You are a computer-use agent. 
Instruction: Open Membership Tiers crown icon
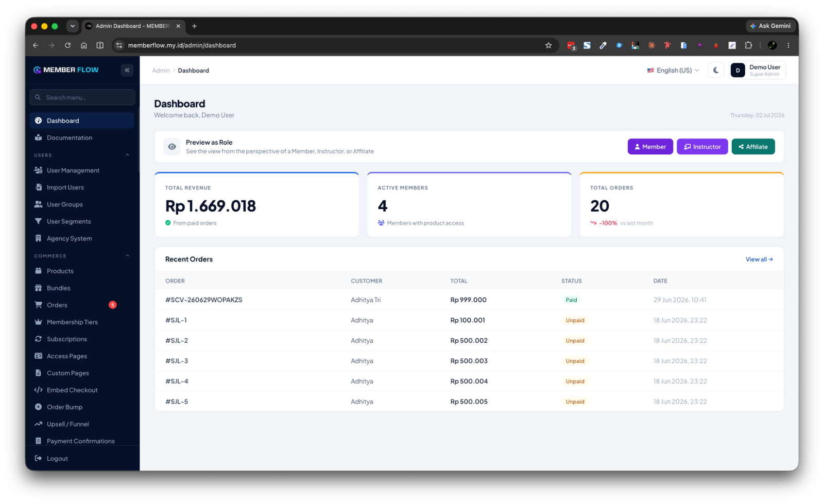click(38, 322)
